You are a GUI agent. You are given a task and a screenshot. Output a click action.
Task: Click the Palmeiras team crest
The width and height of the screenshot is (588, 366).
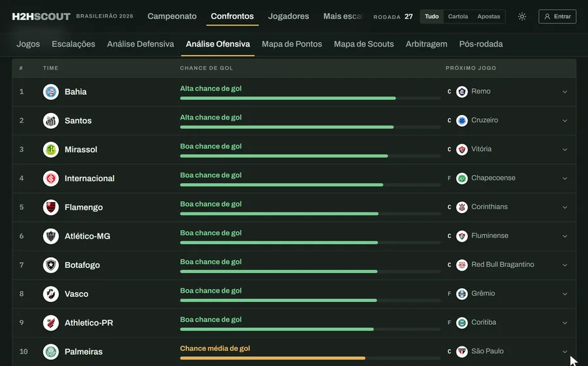(x=51, y=352)
